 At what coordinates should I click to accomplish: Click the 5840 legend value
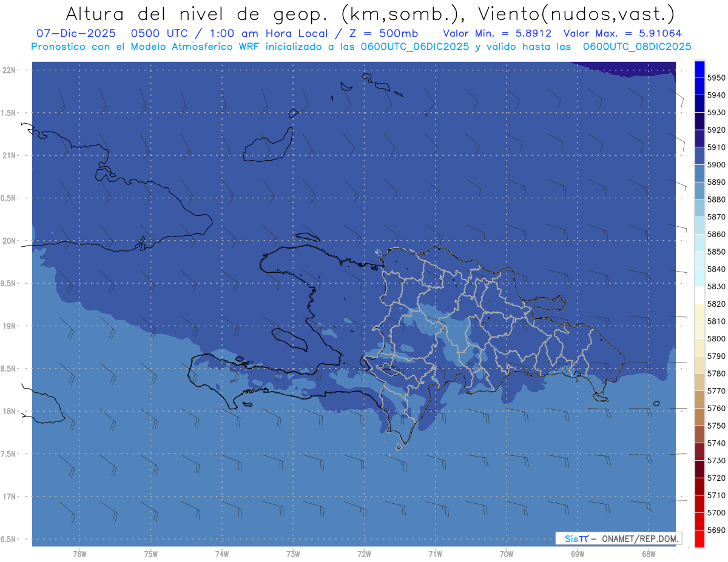click(716, 269)
